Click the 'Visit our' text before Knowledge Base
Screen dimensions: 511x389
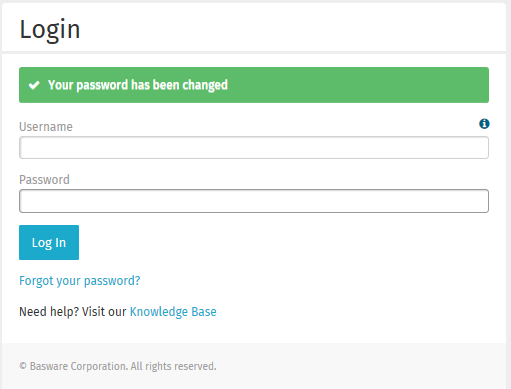(x=104, y=312)
